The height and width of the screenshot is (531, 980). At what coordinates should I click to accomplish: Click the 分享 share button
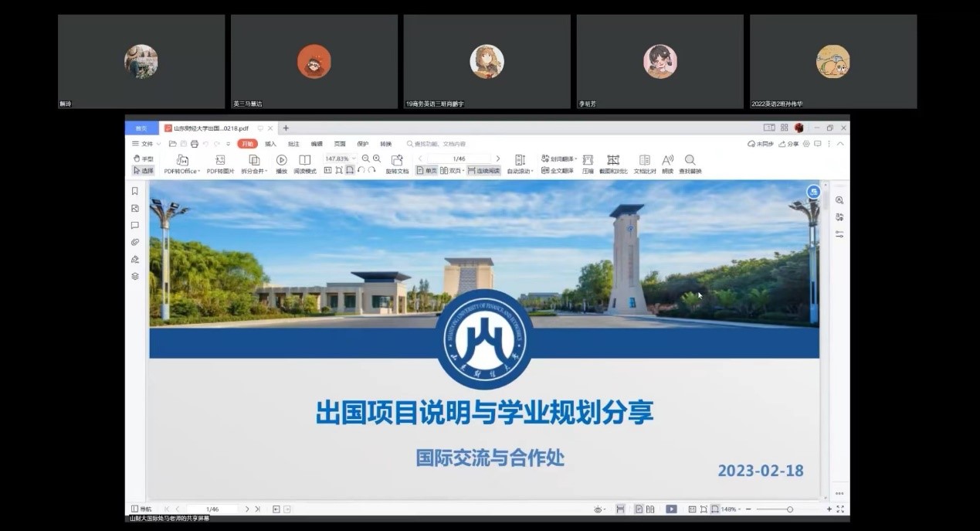[x=788, y=144]
